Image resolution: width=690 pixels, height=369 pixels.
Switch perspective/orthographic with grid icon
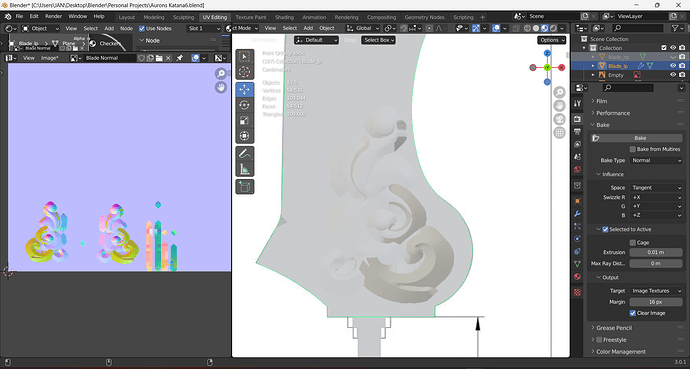[x=559, y=132]
